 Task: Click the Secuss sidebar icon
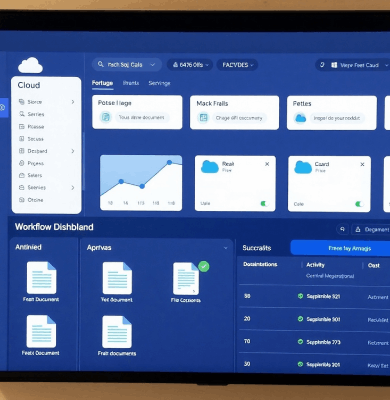[22, 139]
